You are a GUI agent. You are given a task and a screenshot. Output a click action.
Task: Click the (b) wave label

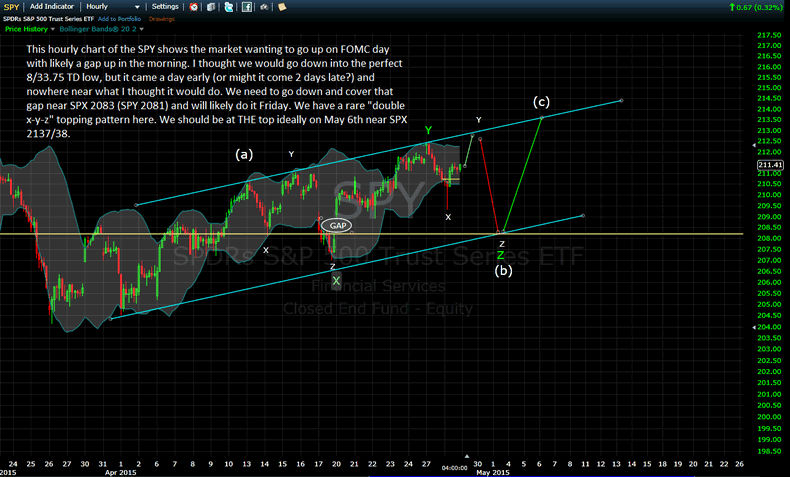click(503, 271)
